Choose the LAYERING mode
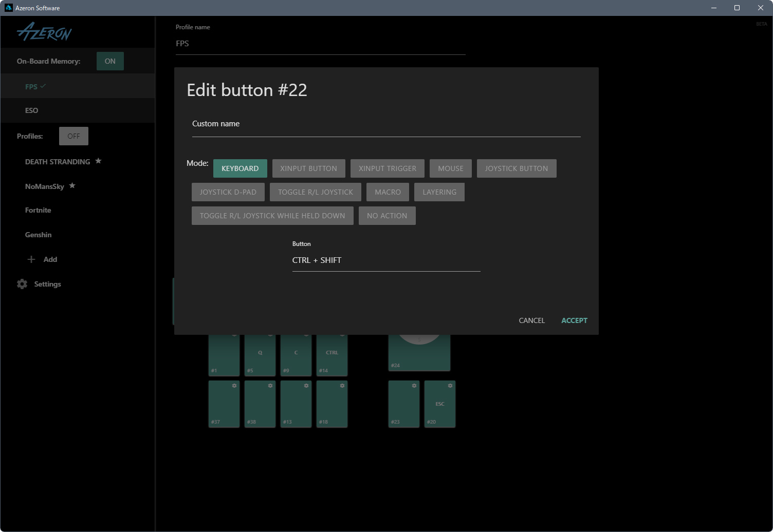The image size is (773, 532). click(439, 192)
